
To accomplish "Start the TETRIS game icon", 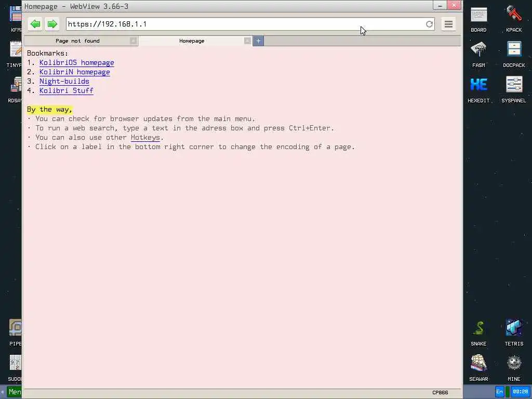I will (514, 333).
